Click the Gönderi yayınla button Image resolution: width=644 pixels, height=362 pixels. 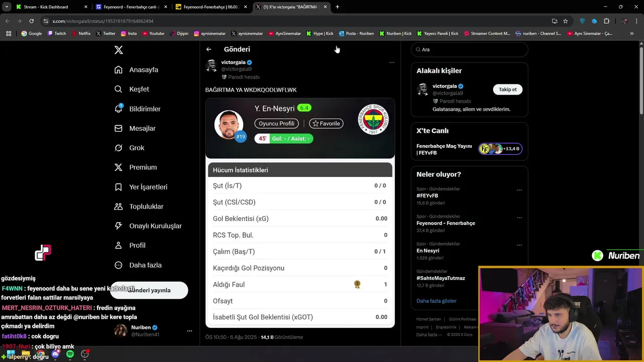(149, 290)
